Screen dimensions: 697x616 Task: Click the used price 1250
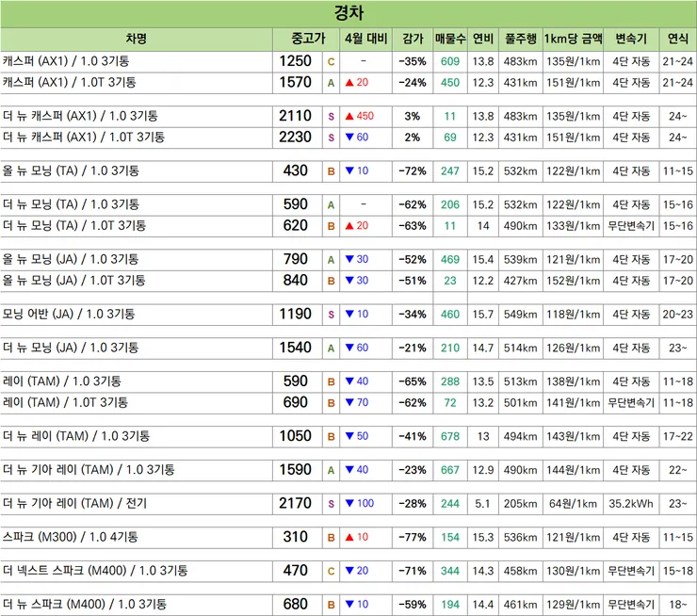[x=295, y=61]
